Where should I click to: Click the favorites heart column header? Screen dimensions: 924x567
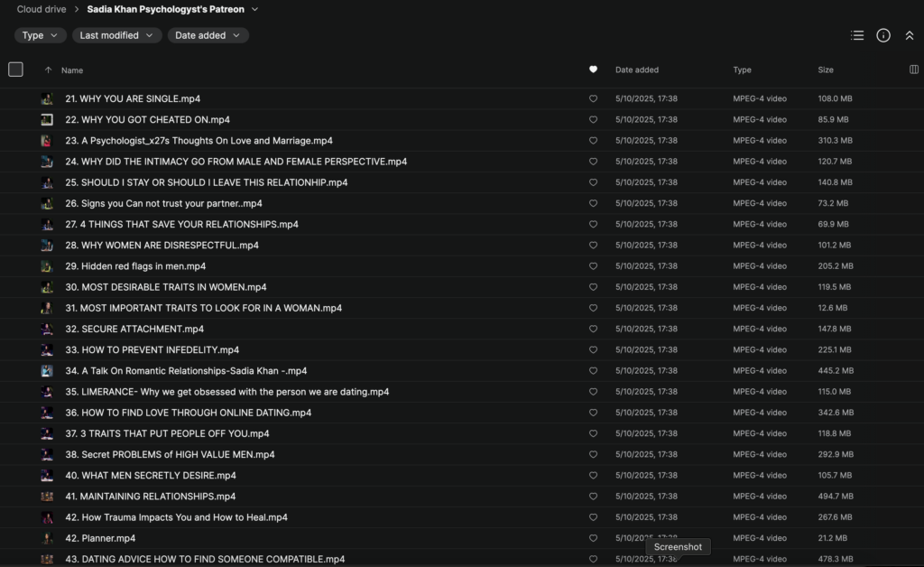[593, 70]
